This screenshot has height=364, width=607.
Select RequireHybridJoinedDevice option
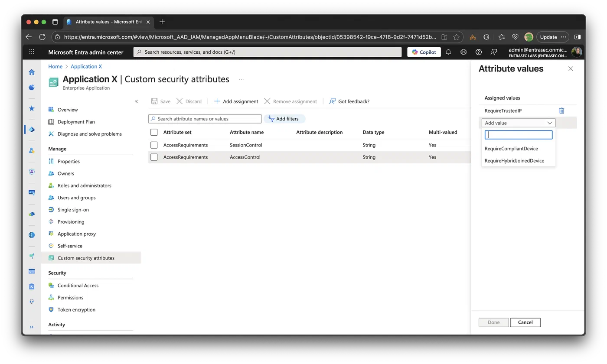(514, 161)
